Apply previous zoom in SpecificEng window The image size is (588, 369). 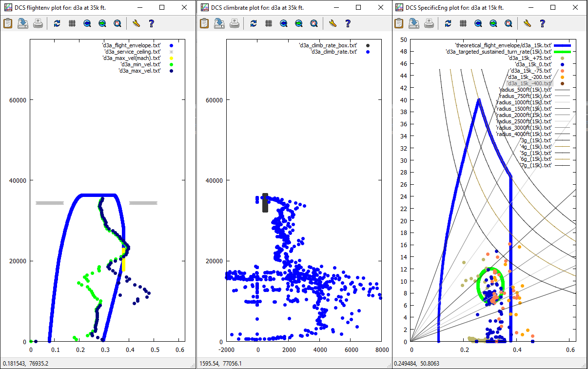(x=478, y=23)
